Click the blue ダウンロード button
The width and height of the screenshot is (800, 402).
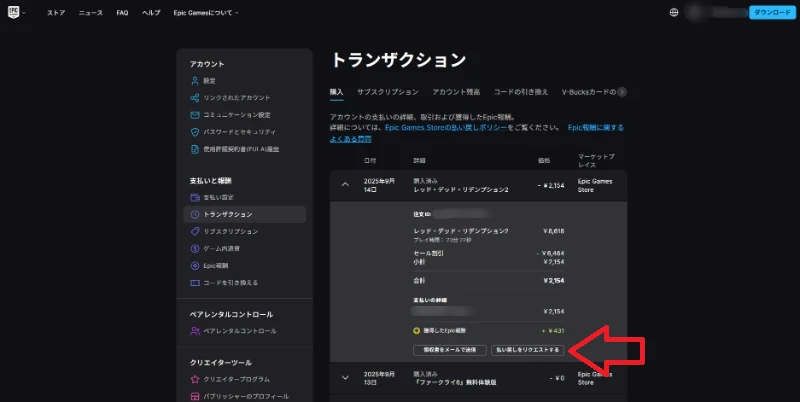pos(772,12)
